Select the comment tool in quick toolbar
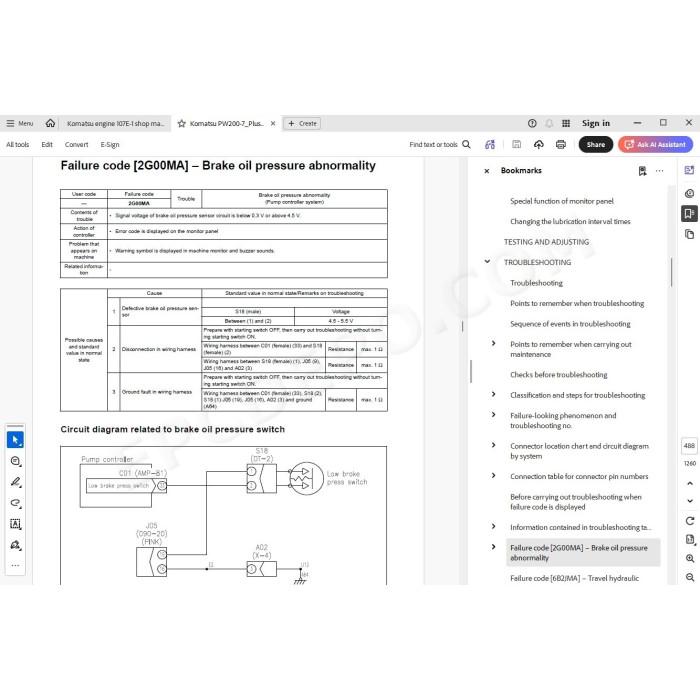Viewport: 700px width, 700px height. coord(15,461)
